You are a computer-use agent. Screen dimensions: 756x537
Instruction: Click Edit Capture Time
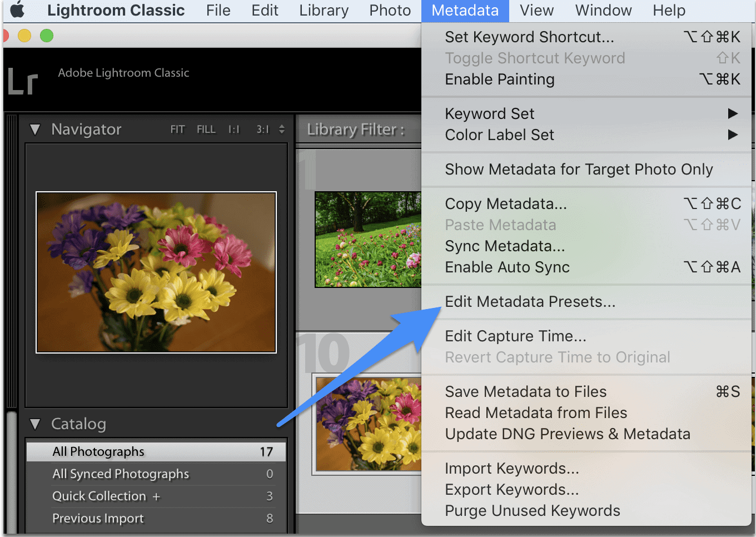(x=515, y=336)
